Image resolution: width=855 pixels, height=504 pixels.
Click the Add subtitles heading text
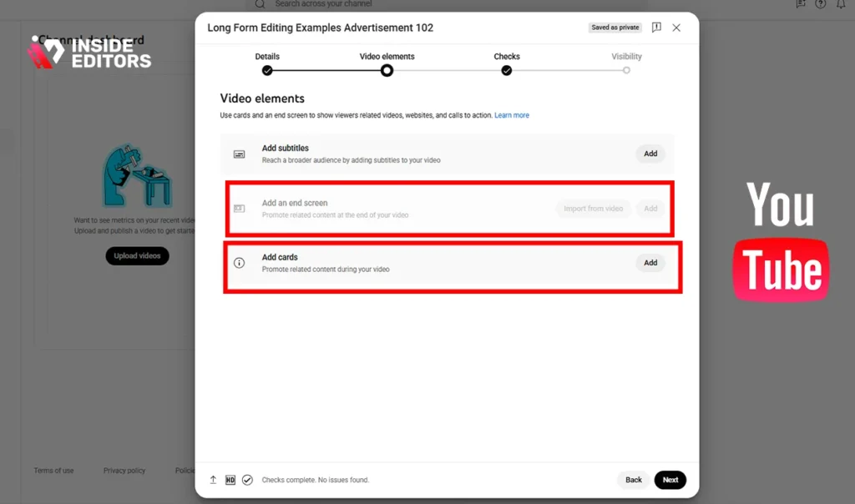286,149
